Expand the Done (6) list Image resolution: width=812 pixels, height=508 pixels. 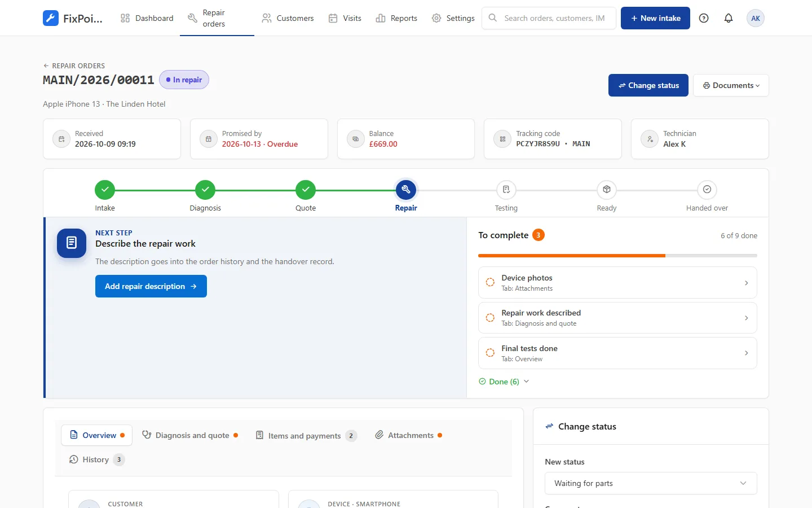504,382
